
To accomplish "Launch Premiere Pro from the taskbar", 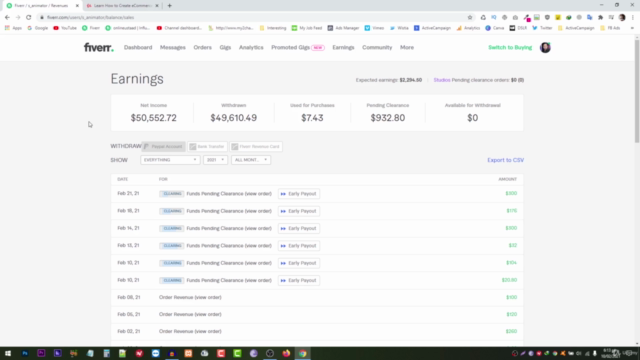I will (x=41, y=353).
